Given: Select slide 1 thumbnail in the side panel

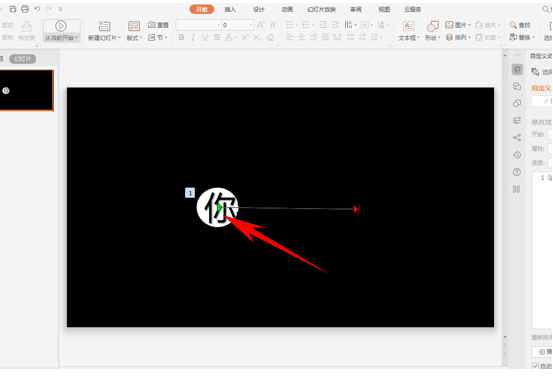Looking at the screenshot, I should (x=26, y=90).
